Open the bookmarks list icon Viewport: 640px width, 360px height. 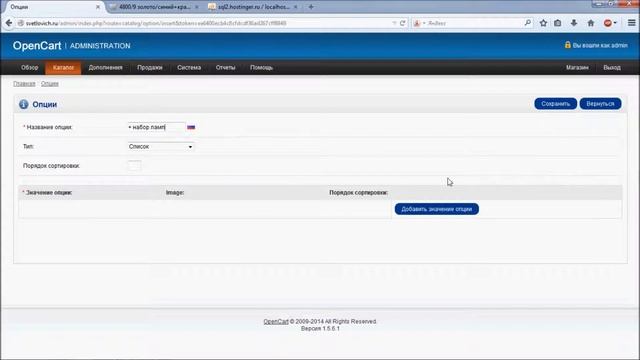click(558, 23)
